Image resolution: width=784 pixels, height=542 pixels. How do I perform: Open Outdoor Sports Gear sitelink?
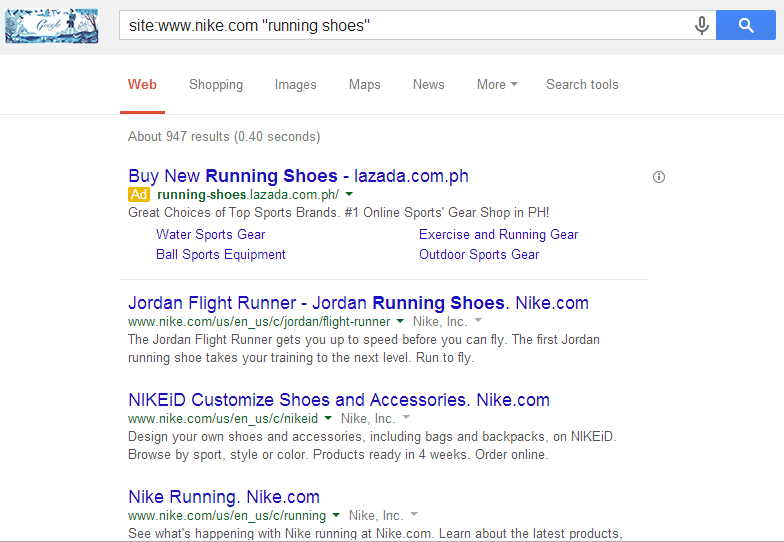pos(479,254)
